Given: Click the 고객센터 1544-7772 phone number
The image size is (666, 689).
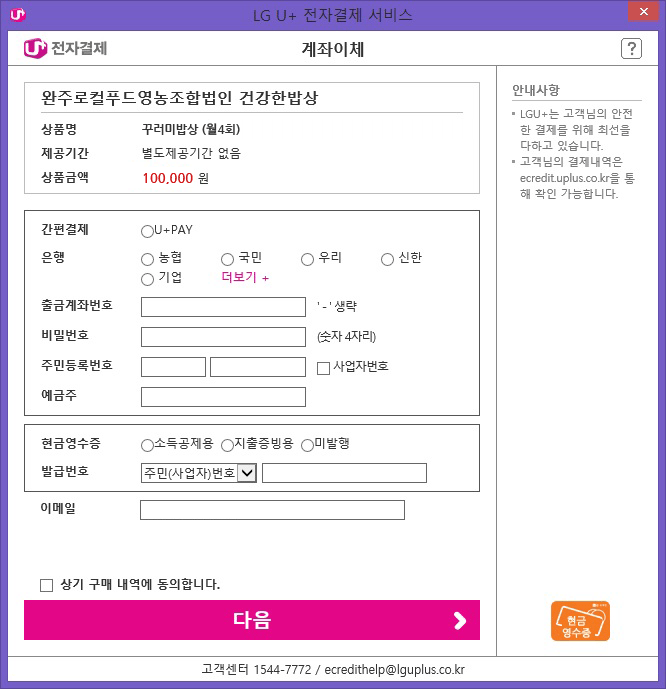Looking at the screenshot, I should point(257,670).
